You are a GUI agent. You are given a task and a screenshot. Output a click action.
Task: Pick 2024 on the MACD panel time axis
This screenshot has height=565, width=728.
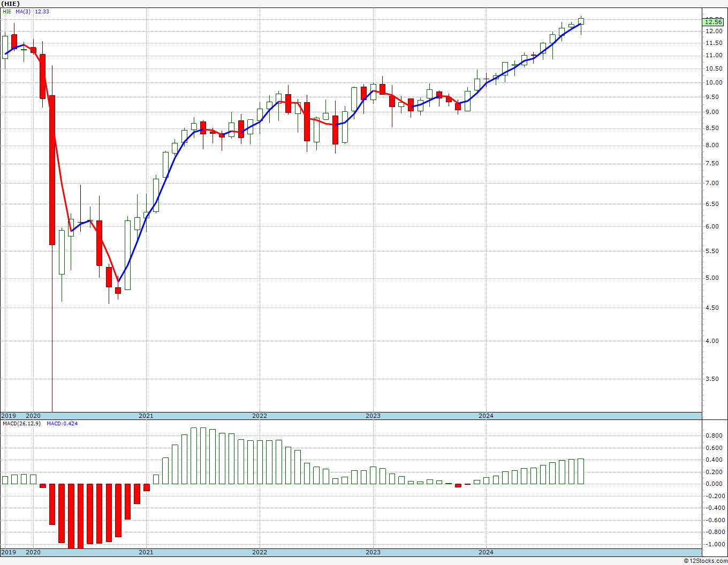486,552
